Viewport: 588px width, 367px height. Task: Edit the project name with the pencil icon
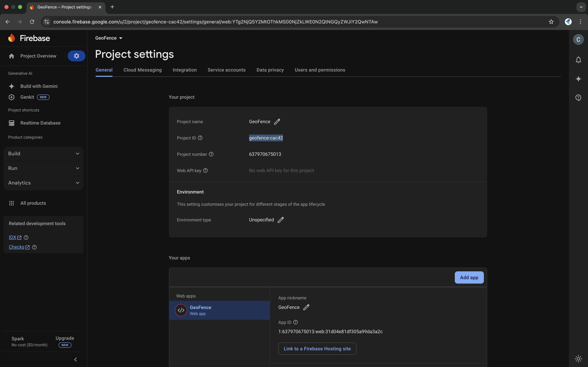(277, 121)
